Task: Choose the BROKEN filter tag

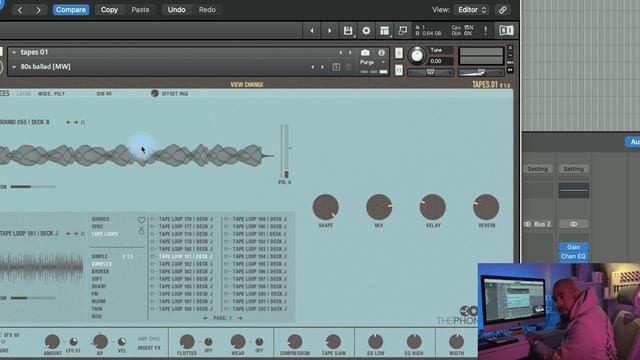Action: point(100,271)
